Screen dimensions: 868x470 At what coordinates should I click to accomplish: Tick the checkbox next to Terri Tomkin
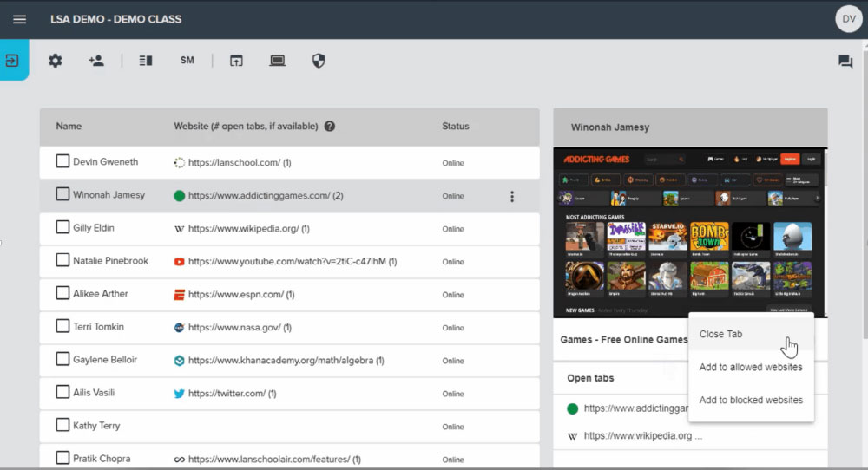[62, 326]
